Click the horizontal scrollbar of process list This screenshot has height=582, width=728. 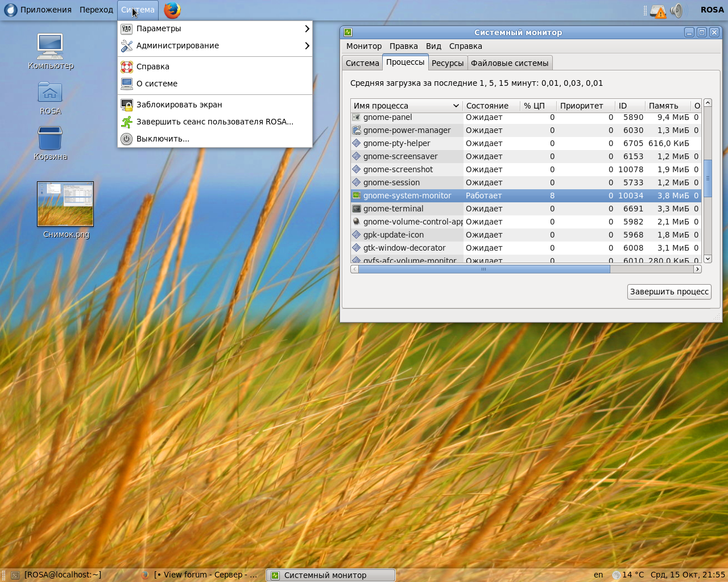pyautogui.click(x=483, y=269)
